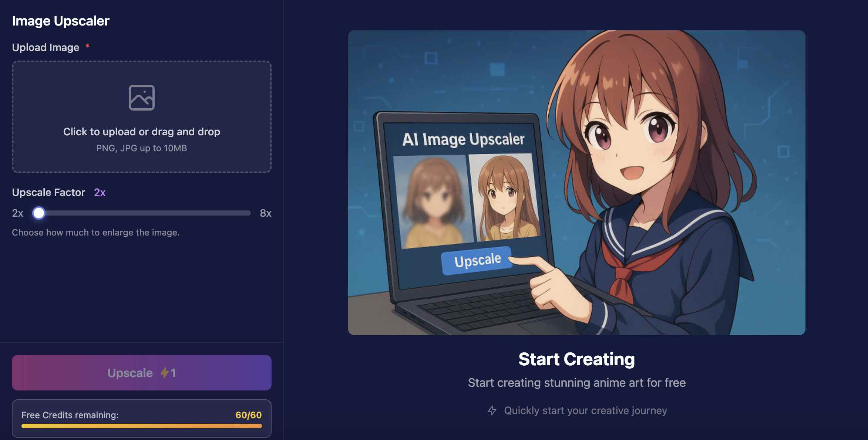Select the Image Upscaler page title

click(61, 20)
